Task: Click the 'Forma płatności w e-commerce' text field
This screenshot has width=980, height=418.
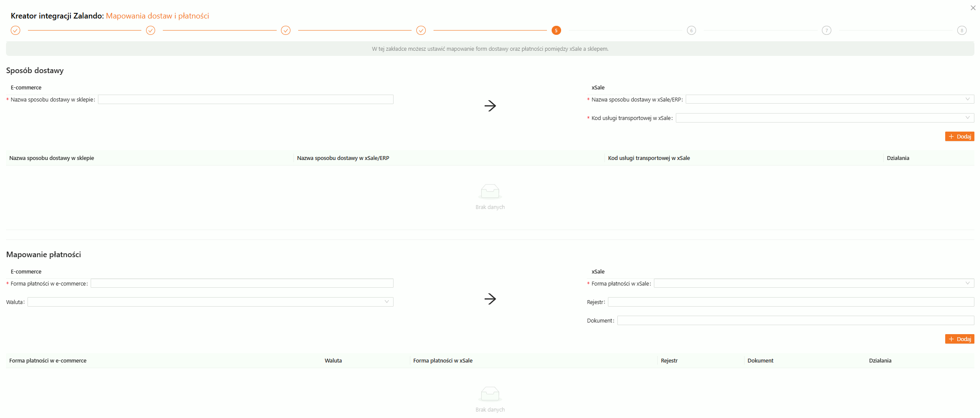Action: 242,283
